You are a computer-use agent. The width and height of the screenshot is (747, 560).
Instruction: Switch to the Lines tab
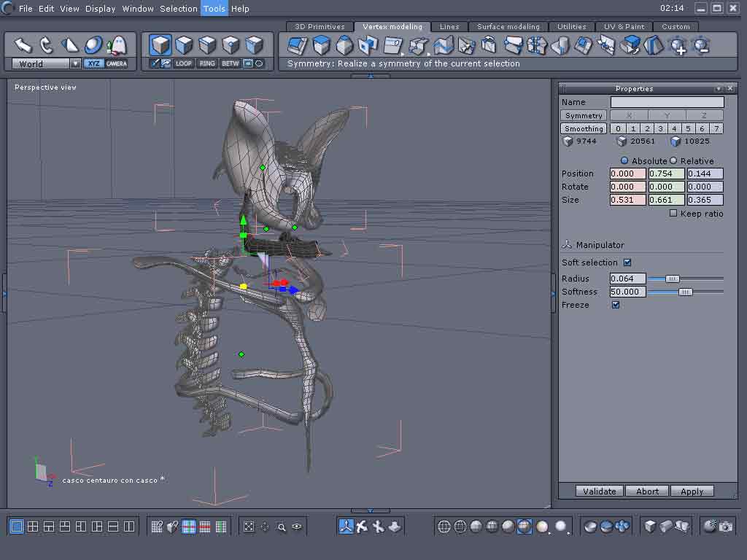pos(449,27)
